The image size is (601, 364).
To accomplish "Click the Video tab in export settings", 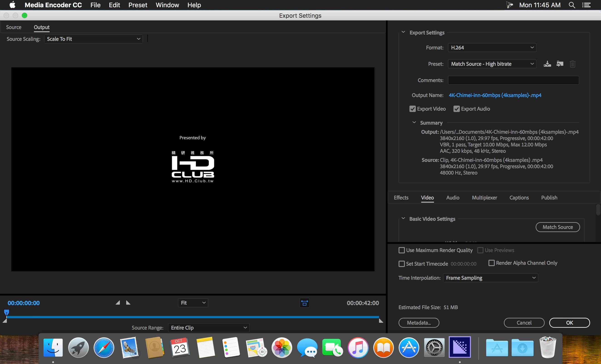I will [x=427, y=197].
